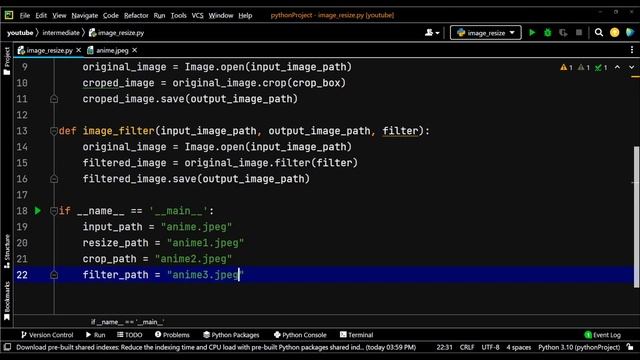Open the image_resize run configuration dropdown
This screenshot has height=360, width=640.
pos(485,33)
